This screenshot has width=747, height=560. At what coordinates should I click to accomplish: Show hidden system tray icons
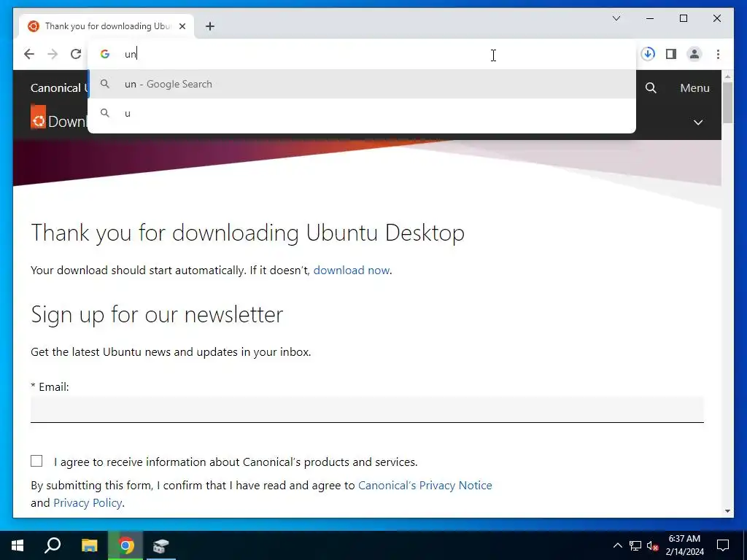coord(617,545)
